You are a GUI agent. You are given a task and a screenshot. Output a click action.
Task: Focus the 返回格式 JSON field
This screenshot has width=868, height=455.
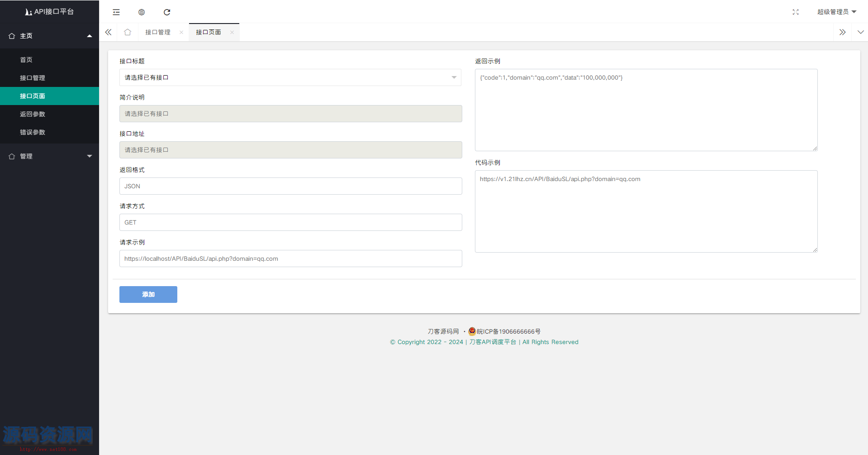[x=290, y=186]
